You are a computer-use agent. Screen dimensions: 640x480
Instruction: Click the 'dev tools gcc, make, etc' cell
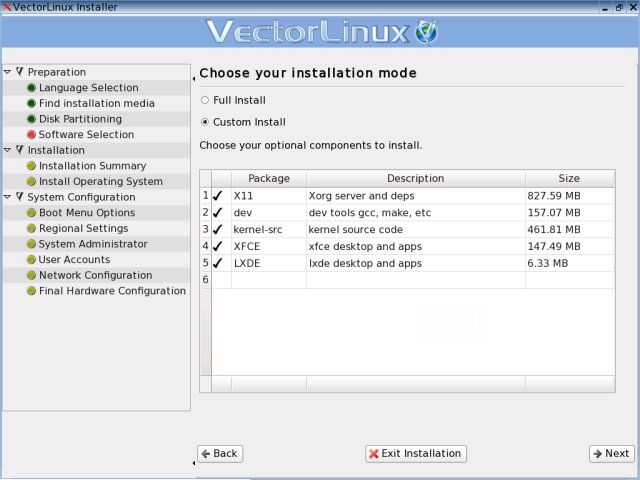tap(416, 213)
